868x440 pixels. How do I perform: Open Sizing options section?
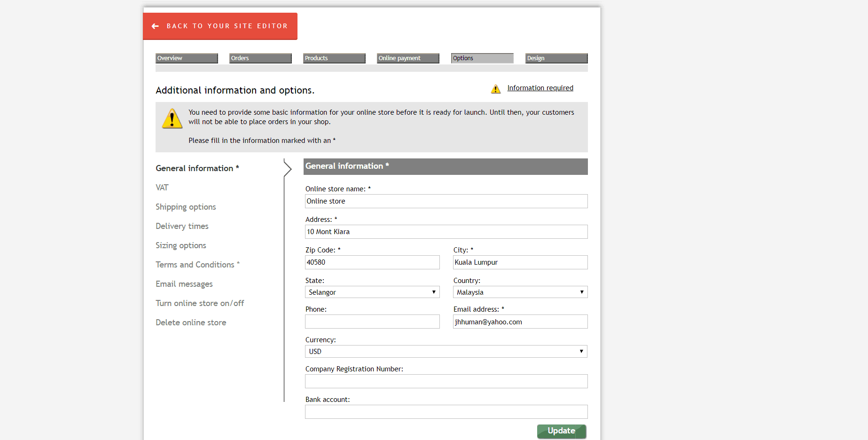181,245
